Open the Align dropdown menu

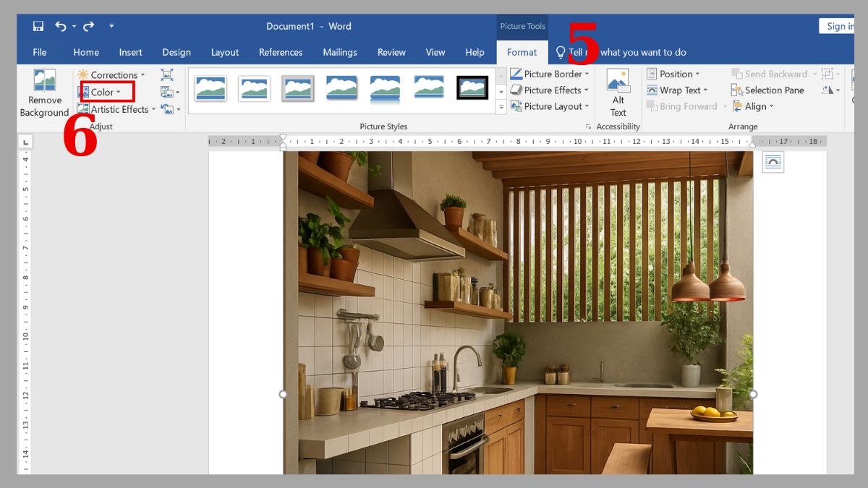click(753, 106)
